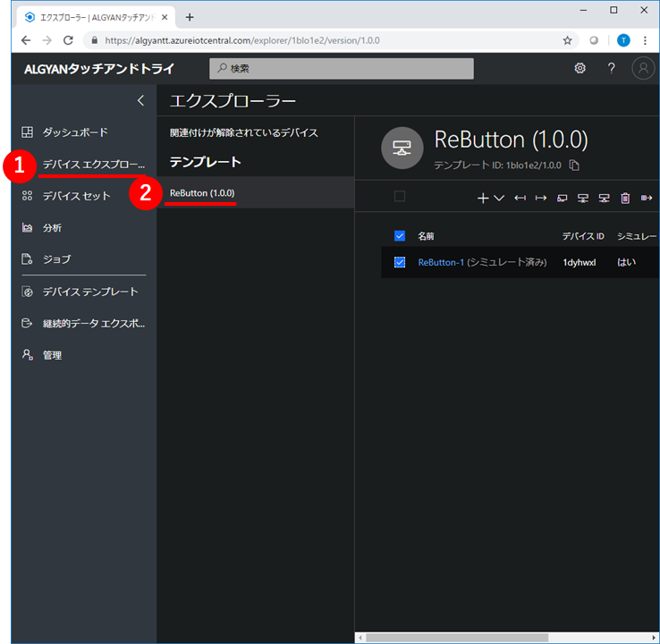This screenshot has width=660, height=644.
Task: Tick the empty checkbox above the toolbar
Action: [400, 196]
